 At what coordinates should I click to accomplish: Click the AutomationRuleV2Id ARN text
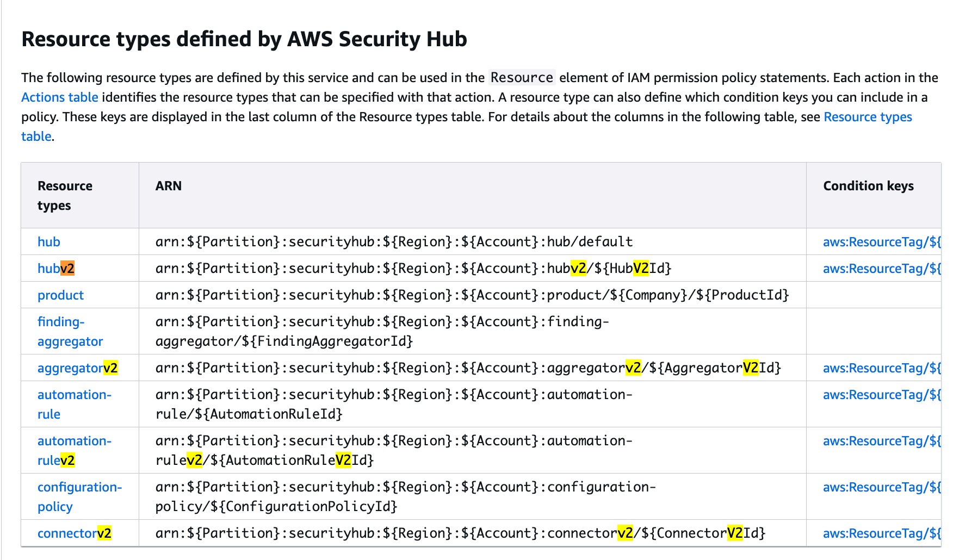click(394, 451)
